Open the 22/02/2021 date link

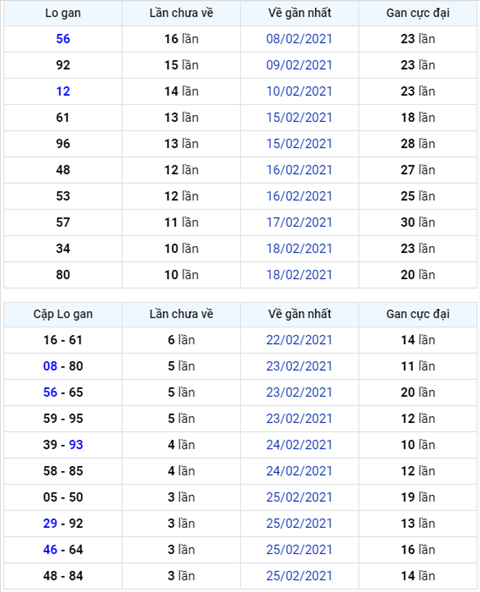[x=299, y=340]
